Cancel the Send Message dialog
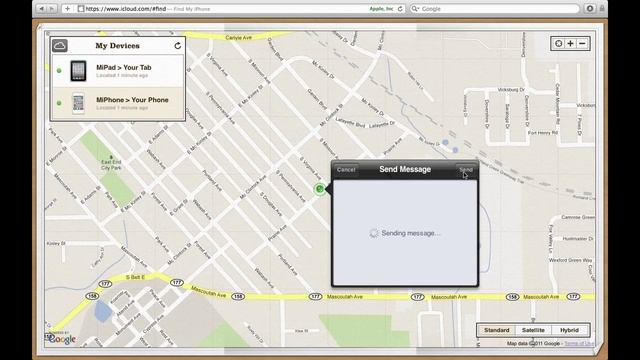 coord(346,169)
